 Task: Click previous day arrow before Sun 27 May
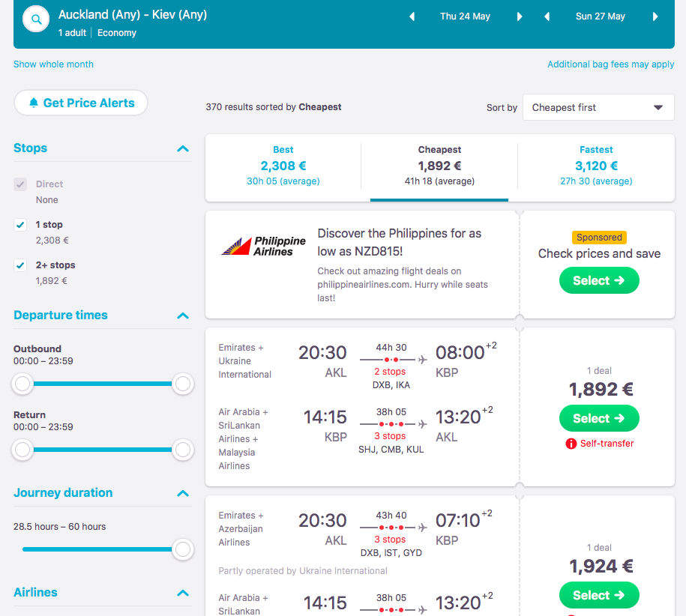point(547,16)
